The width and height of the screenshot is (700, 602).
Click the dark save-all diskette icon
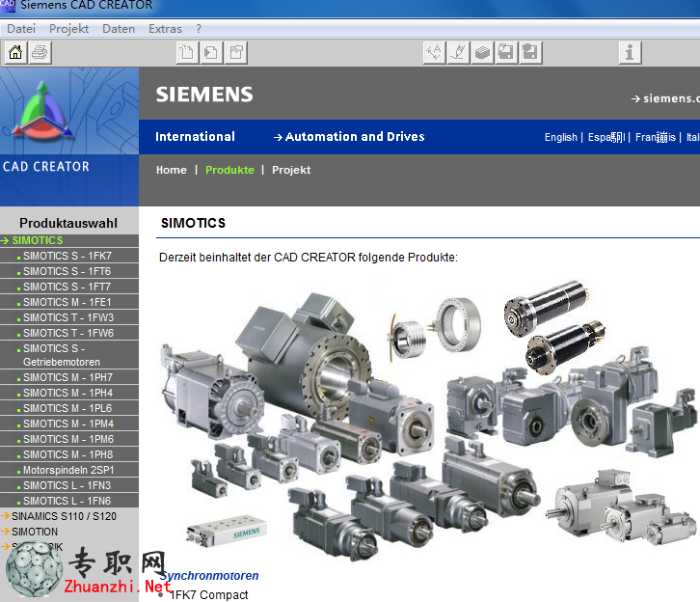tap(531, 53)
